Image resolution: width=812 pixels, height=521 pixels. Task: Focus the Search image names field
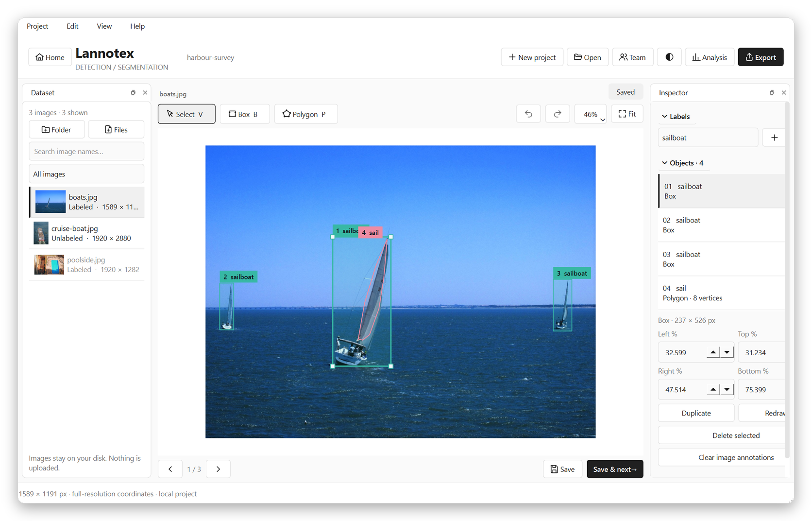(86, 152)
